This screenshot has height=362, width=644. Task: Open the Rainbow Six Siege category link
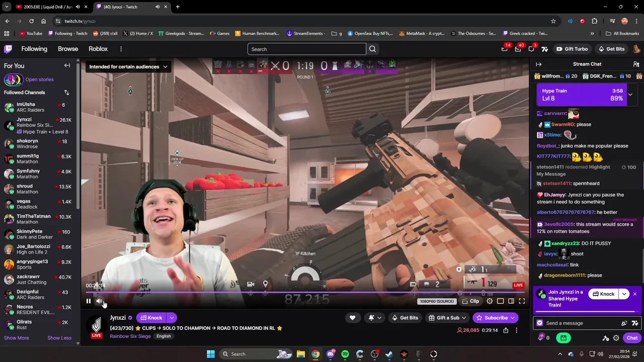[x=130, y=336]
